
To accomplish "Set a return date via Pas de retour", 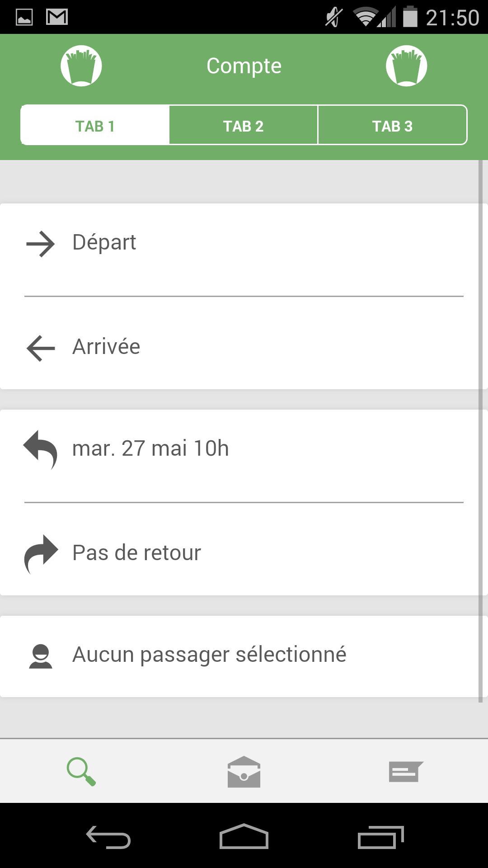I will (x=244, y=553).
